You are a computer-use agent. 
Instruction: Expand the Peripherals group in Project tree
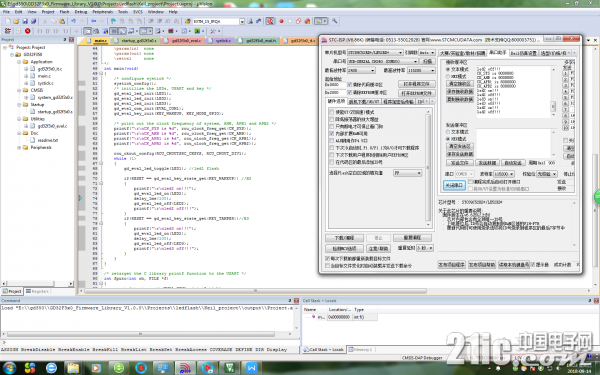[19, 148]
